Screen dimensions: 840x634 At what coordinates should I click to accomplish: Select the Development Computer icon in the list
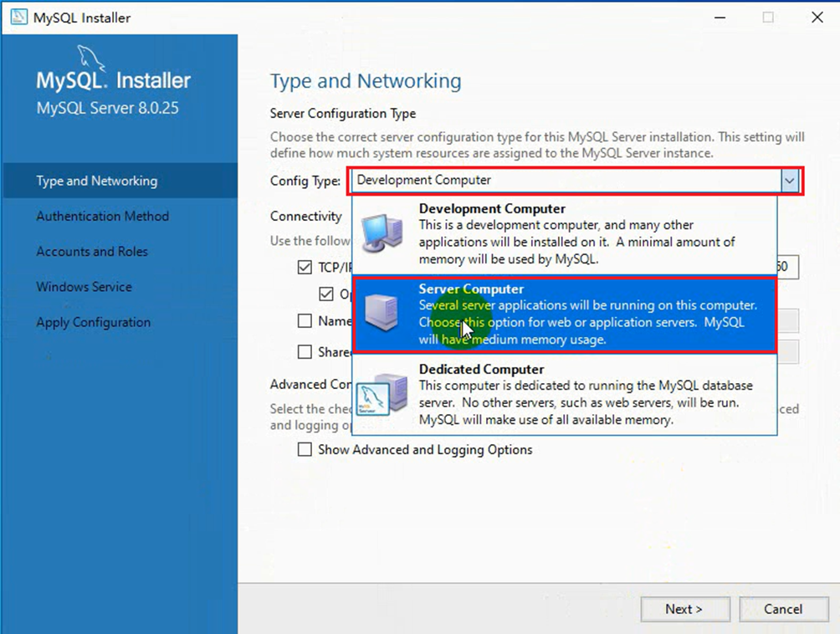coord(382,233)
